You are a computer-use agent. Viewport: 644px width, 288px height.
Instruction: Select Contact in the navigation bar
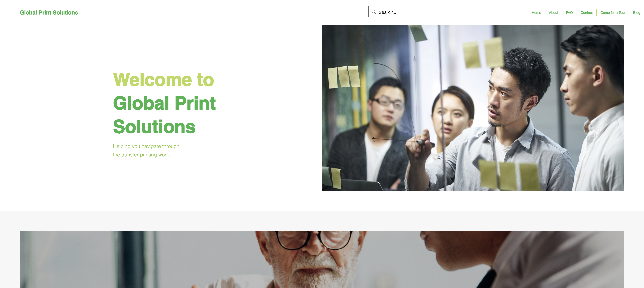586,12
